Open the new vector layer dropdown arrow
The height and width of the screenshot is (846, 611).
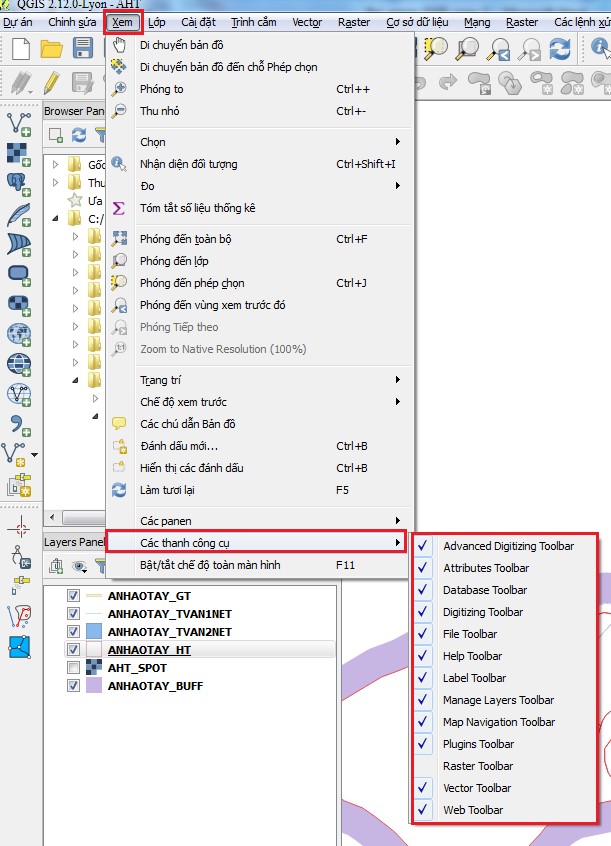(x=35, y=454)
